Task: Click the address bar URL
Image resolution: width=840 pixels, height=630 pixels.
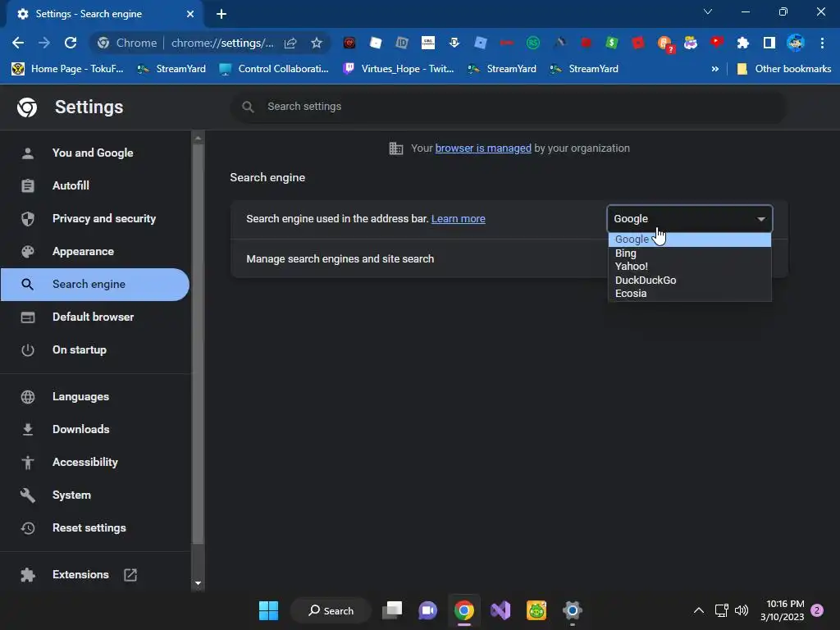Action: [221, 43]
